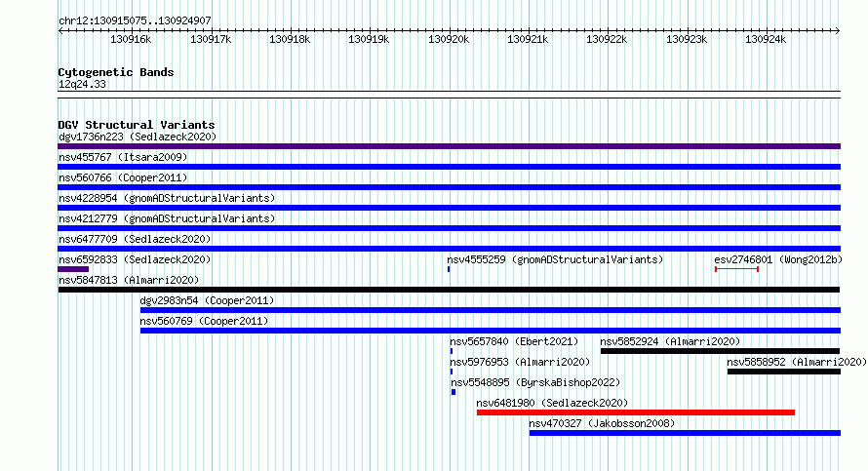Open nsv4555259 (gnomADStructuralVariants) label
The image size is (868, 471).
tap(555, 259)
